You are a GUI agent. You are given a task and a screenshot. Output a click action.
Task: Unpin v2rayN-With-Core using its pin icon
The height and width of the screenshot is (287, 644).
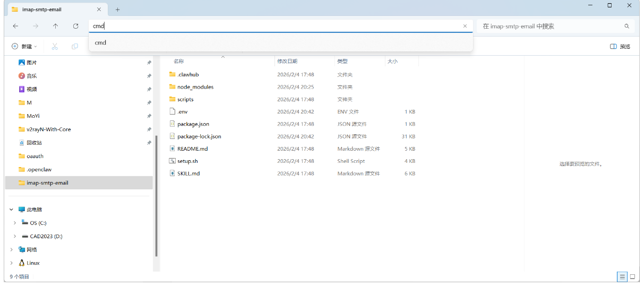pos(149,129)
